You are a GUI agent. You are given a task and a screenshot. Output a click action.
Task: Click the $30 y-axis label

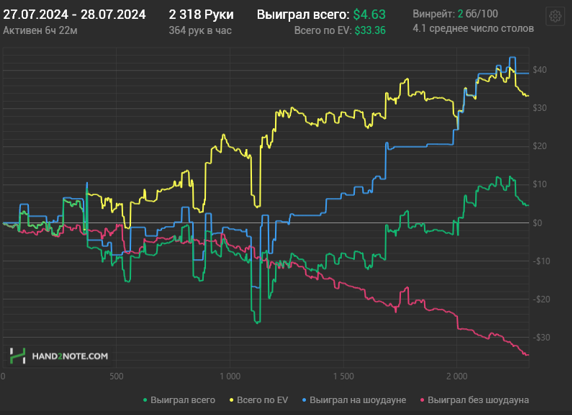click(x=540, y=108)
